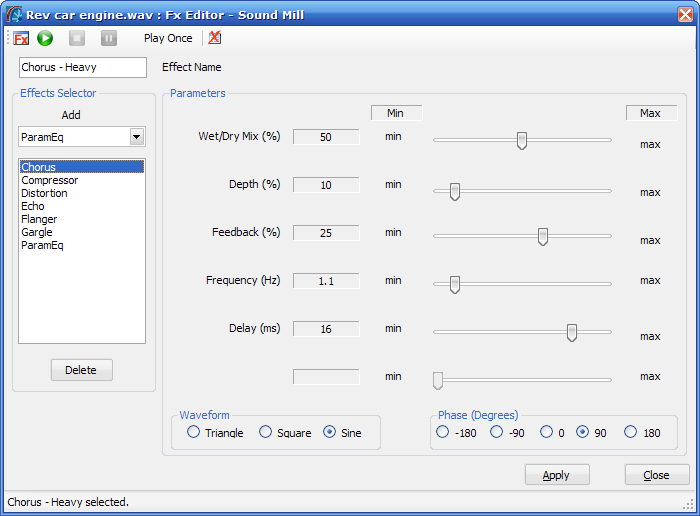Open the Add effect dropdown arrow
Image resolution: width=700 pixels, height=516 pixels.
(x=137, y=137)
